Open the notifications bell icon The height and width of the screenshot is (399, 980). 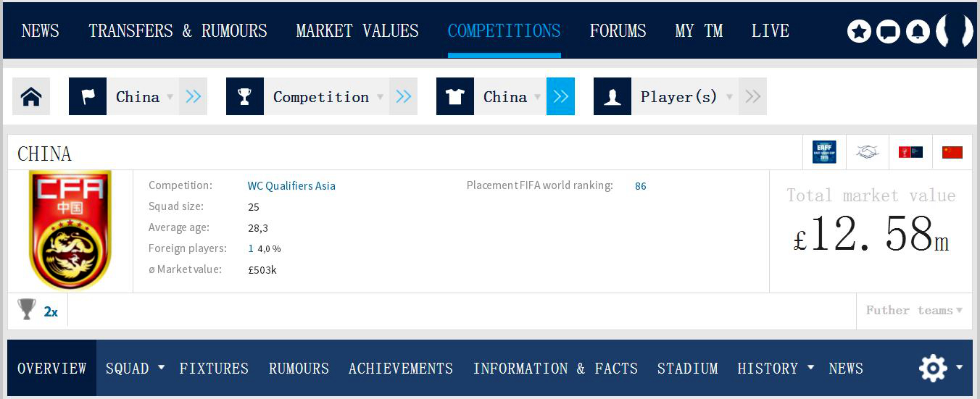tap(918, 31)
